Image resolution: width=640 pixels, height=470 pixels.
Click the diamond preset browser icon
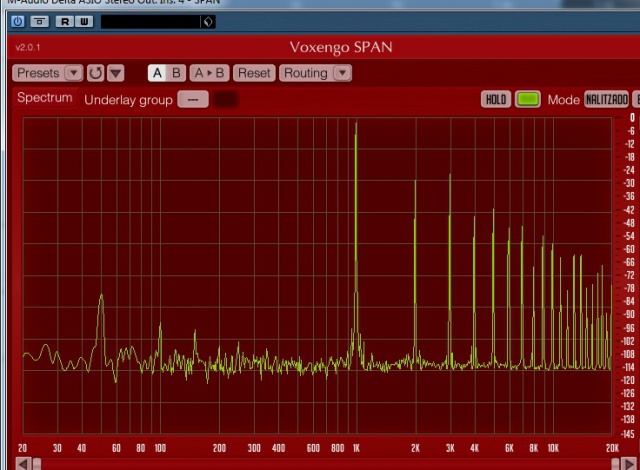click(208, 22)
